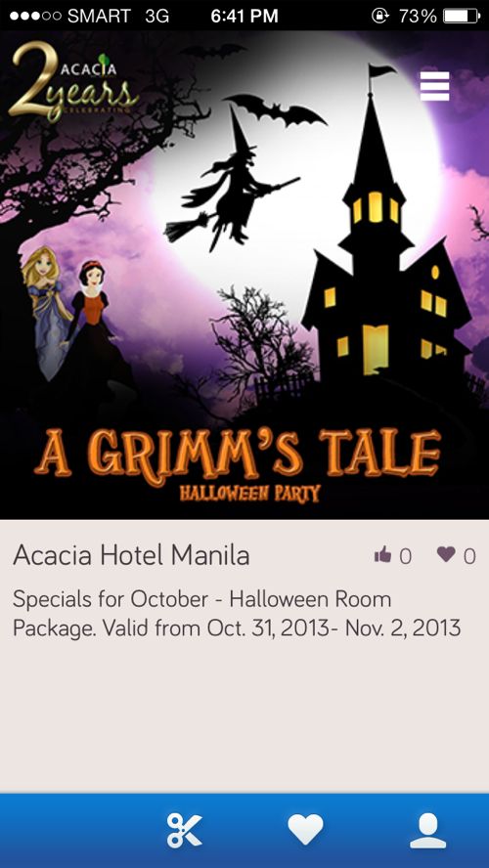The width and height of the screenshot is (489, 868).
Task: Open the scissors coupons tab
Action: [185, 831]
